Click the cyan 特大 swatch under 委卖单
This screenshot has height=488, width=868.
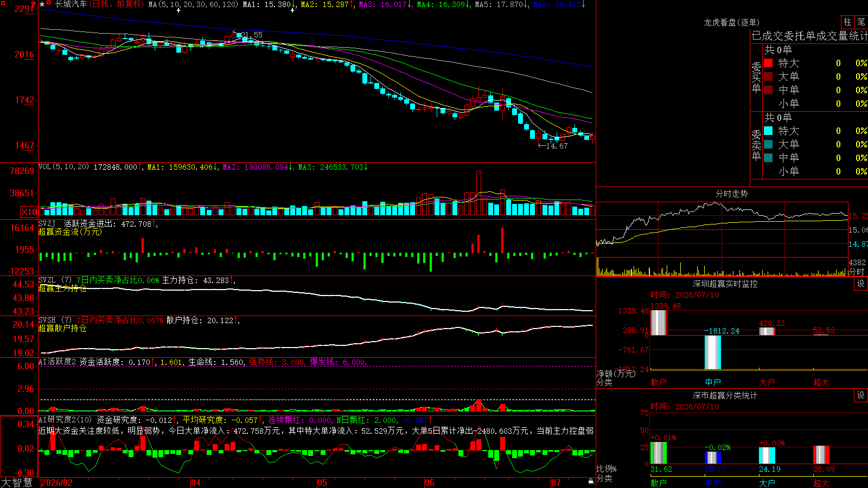click(x=768, y=131)
